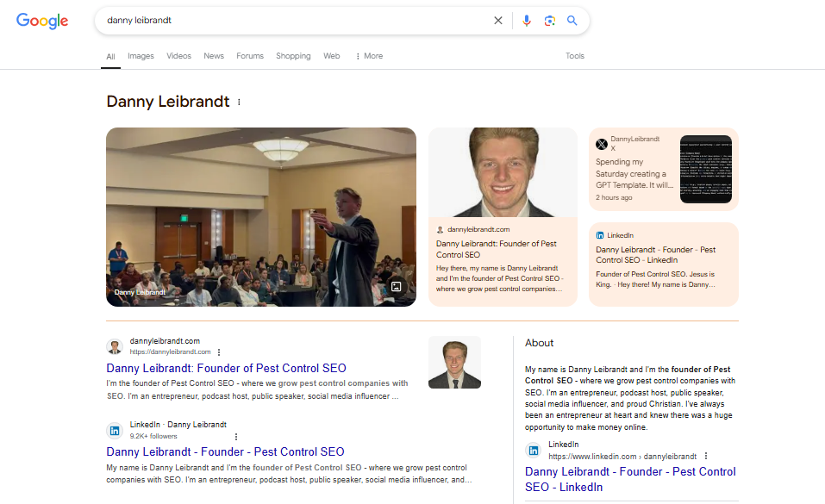
Task: Start voice search with microphone icon
Action: point(526,21)
